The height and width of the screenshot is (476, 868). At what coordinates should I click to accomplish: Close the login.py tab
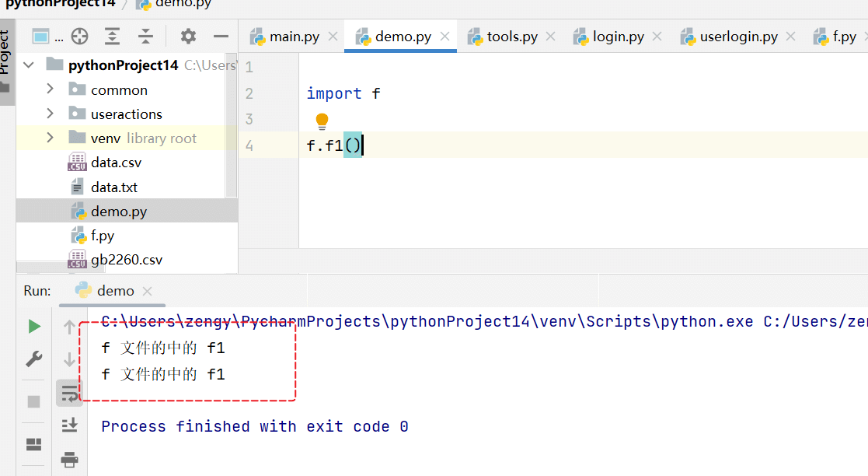(x=657, y=37)
